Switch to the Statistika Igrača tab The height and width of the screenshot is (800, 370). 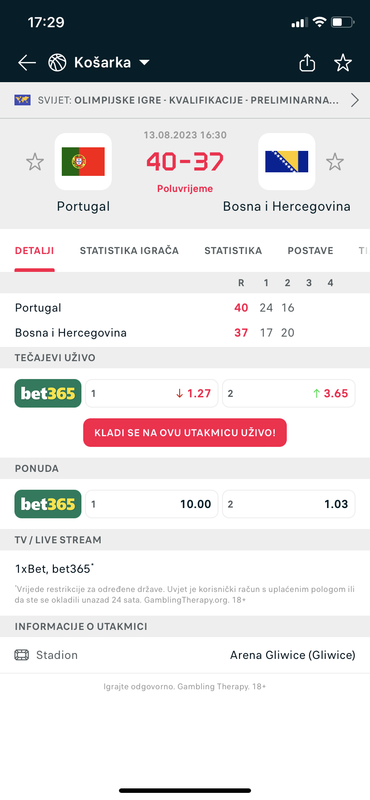pyautogui.click(x=129, y=251)
